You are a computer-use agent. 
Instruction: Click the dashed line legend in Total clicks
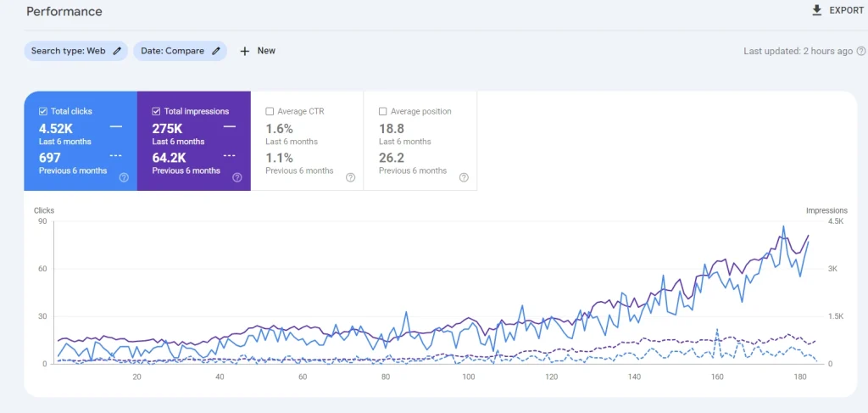point(115,155)
